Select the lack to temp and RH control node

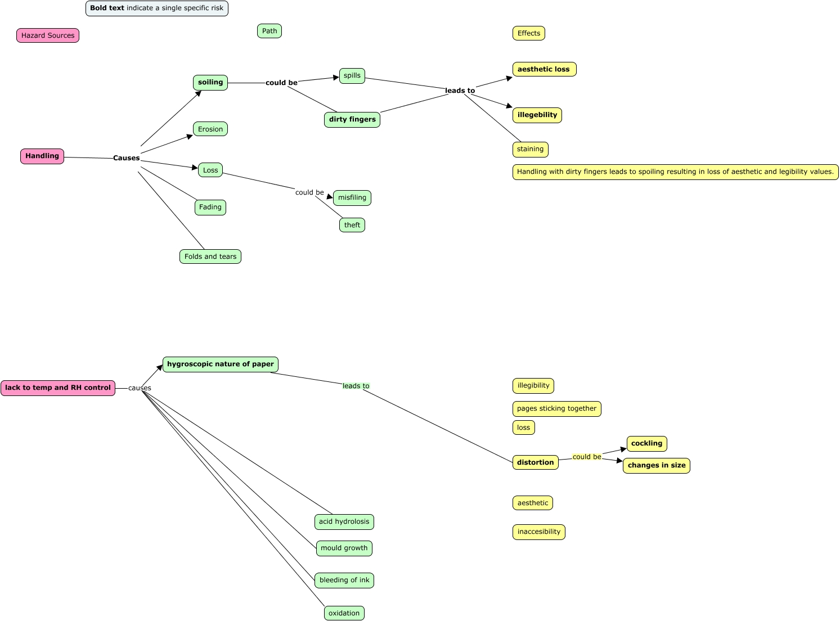(58, 388)
